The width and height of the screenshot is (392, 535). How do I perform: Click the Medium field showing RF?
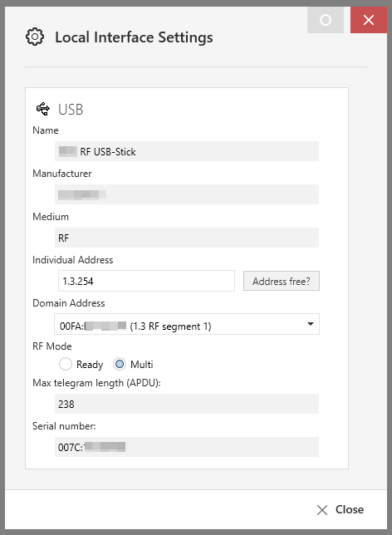[x=187, y=238]
